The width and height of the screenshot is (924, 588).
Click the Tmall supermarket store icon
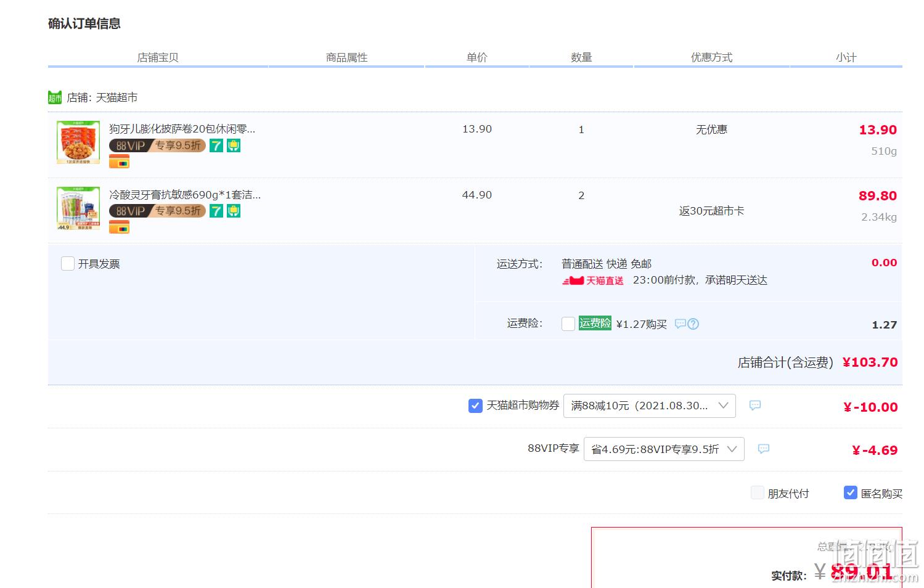coord(55,97)
